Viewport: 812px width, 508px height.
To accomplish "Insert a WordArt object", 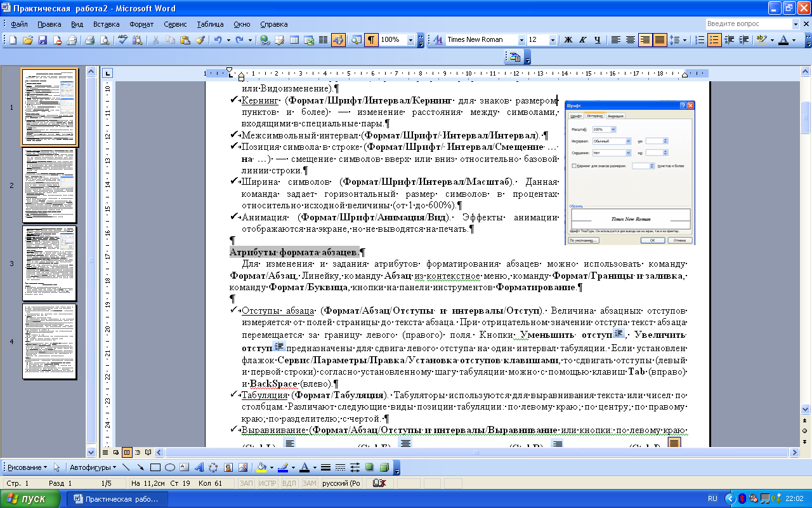I will pos(199,467).
